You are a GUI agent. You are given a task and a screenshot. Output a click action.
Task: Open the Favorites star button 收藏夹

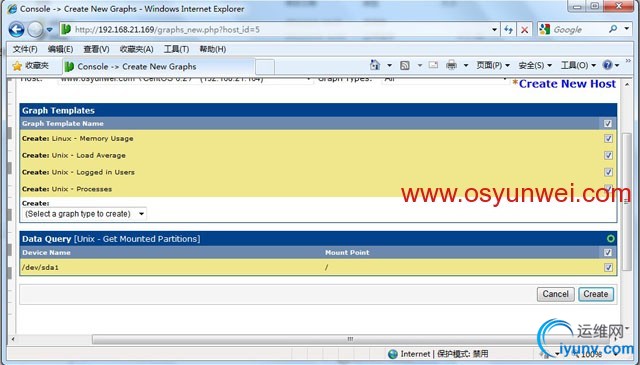[x=31, y=66]
